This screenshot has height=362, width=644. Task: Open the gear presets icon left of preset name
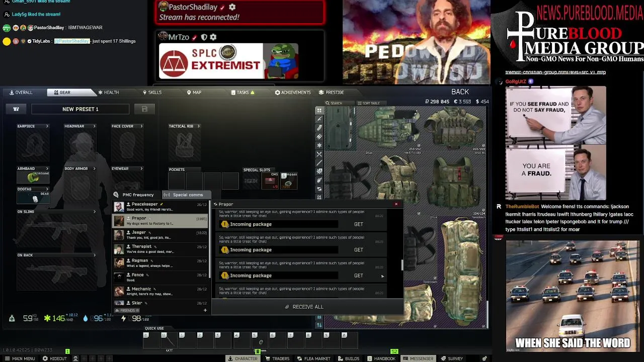point(16,109)
